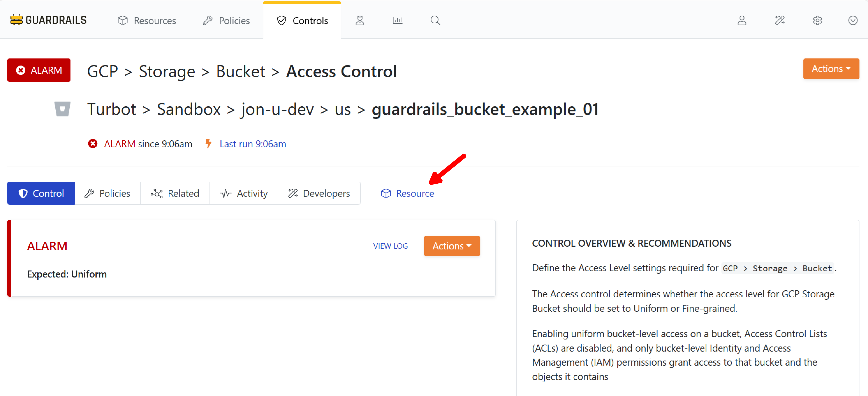
Task: Click the GUARDRAILS logo
Action: 48,19
